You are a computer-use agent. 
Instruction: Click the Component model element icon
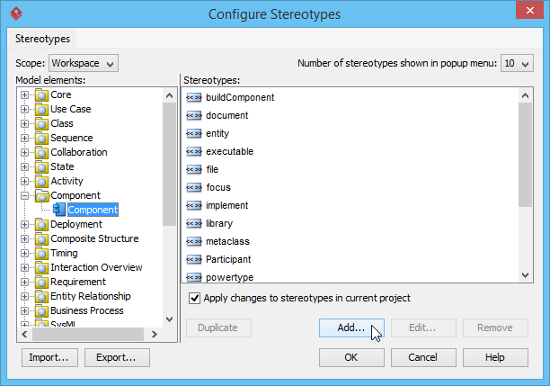click(x=59, y=209)
